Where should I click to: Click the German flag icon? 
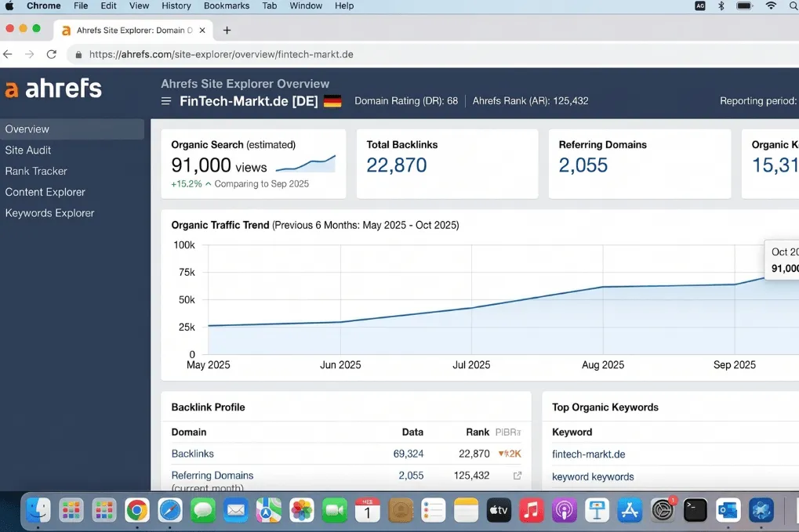tap(332, 101)
